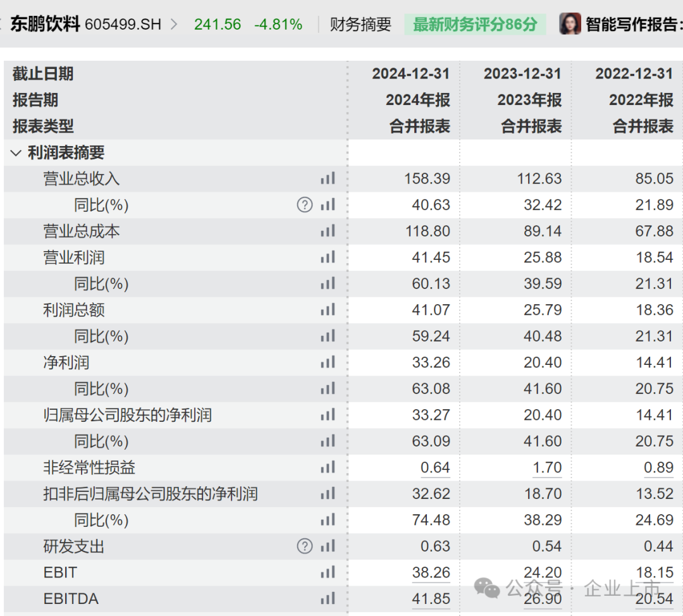Open chart icon for 归属母公司股东的净利润 row
The image size is (683, 616).
tap(328, 415)
